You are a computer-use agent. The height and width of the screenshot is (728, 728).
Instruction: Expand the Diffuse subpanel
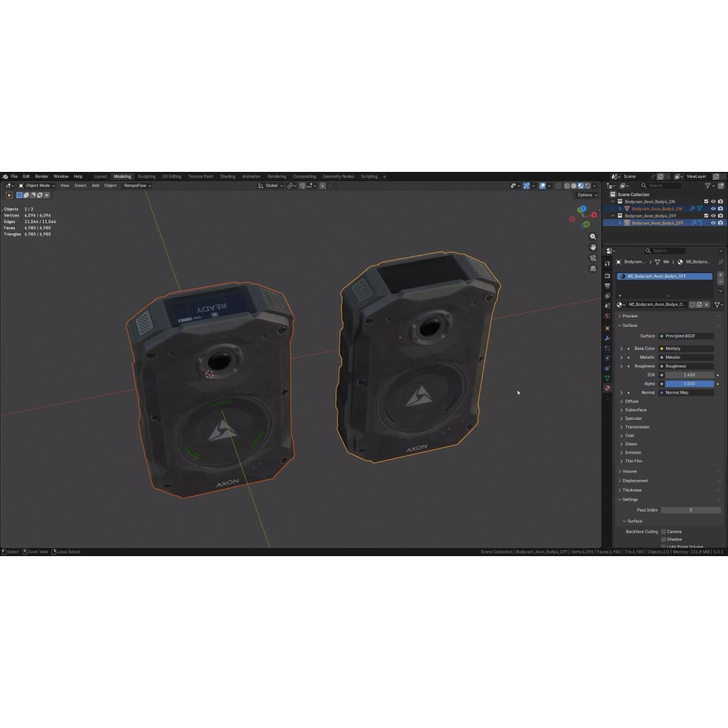(621, 402)
